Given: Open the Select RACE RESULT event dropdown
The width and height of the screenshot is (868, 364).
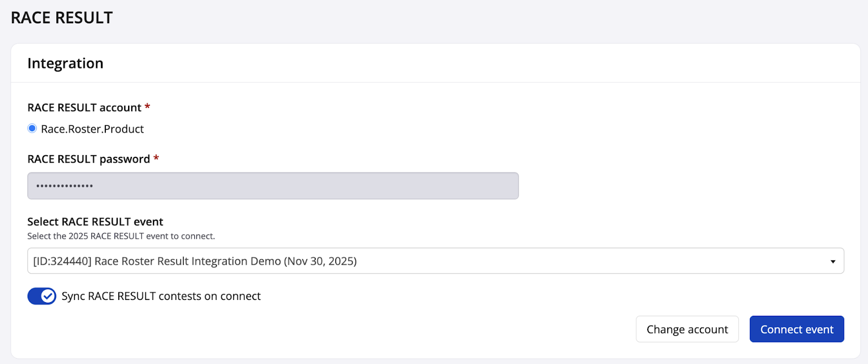Looking at the screenshot, I should (x=435, y=261).
